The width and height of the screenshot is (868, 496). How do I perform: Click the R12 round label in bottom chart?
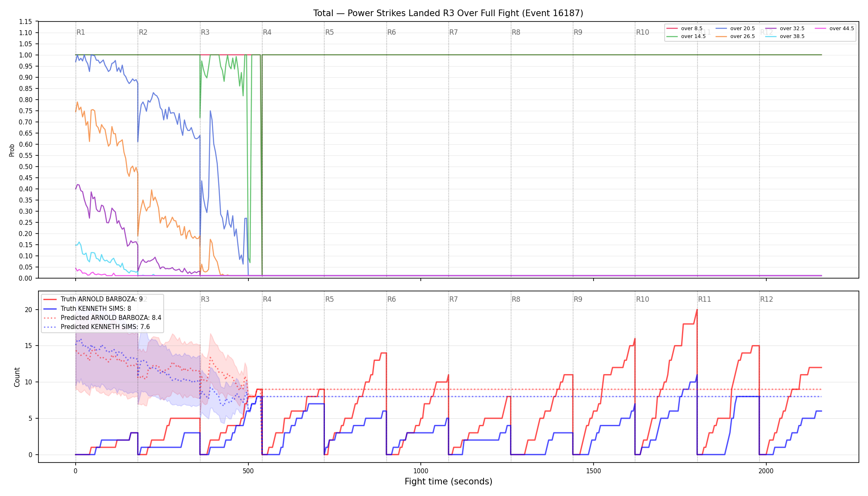[766, 299]
